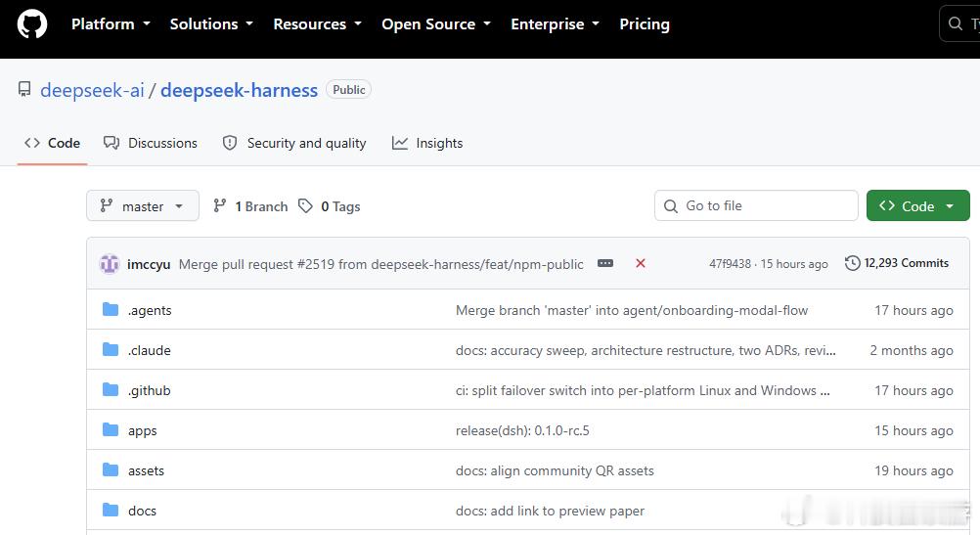The width and height of the screenshot is (980, 535).
Task: Open commit "docs: align community QR assets"
Action: point(555,470)
